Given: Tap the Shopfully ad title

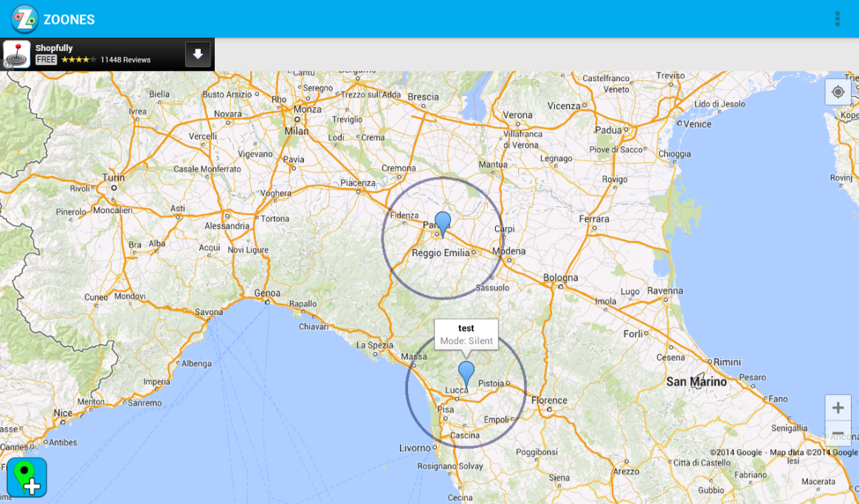Looking at the screenshot, I should click(x=54, y=48).
